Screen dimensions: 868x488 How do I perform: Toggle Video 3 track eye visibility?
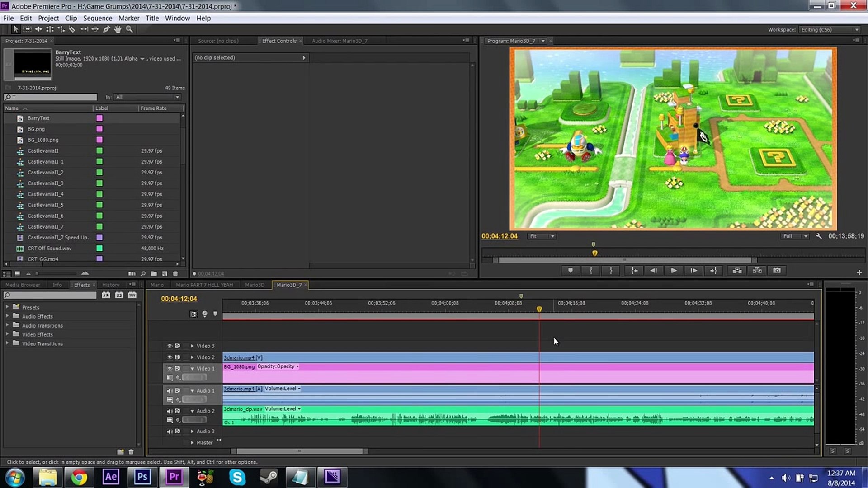[x=170, y=346]
